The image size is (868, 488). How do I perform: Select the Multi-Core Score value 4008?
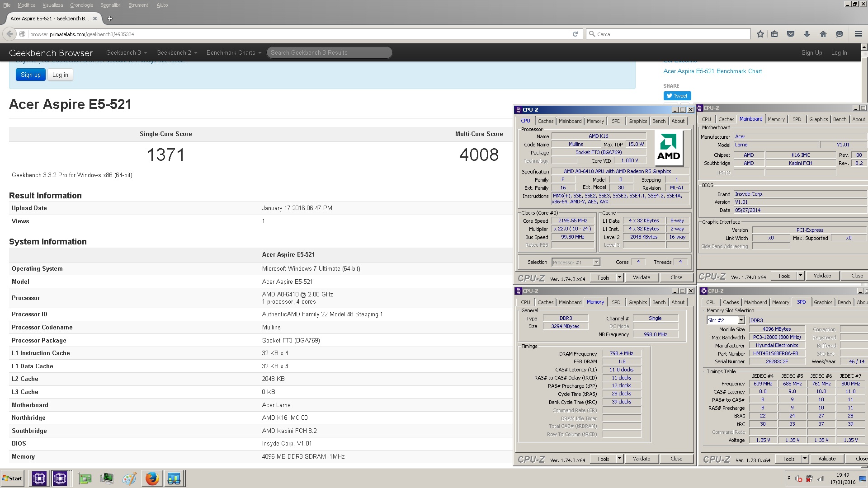479,155
